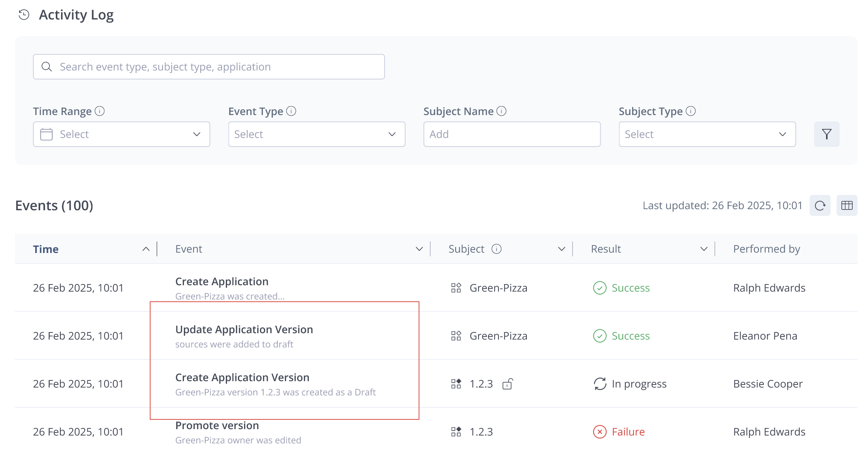
Task: Open the Green-Pizza subject in first row
Action: point(498,288)
